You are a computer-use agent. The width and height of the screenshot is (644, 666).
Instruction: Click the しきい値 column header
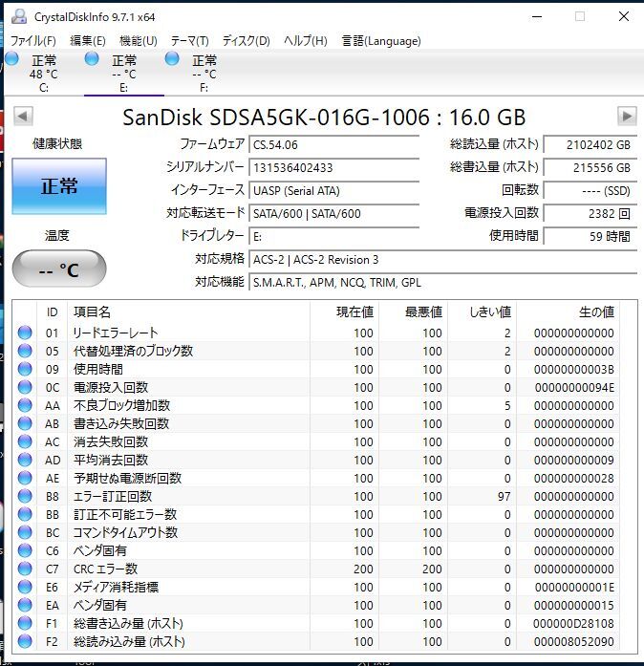483,312
